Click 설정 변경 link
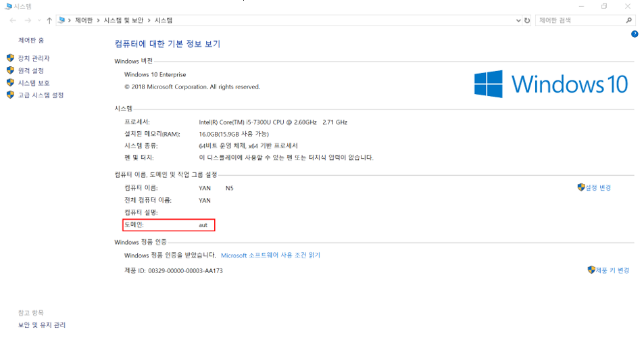 [x=599, y=188]
